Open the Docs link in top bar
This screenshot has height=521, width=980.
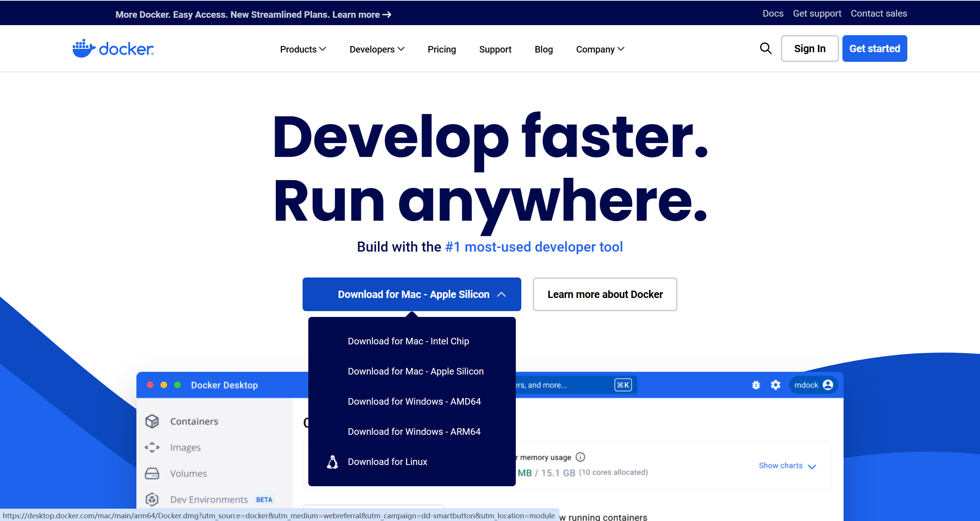point(773,14)
